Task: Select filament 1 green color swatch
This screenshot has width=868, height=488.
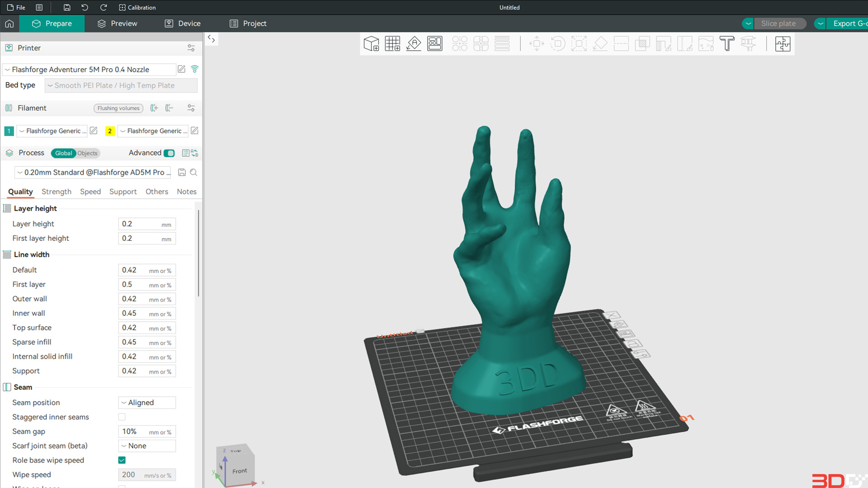Action: point(9,131)
